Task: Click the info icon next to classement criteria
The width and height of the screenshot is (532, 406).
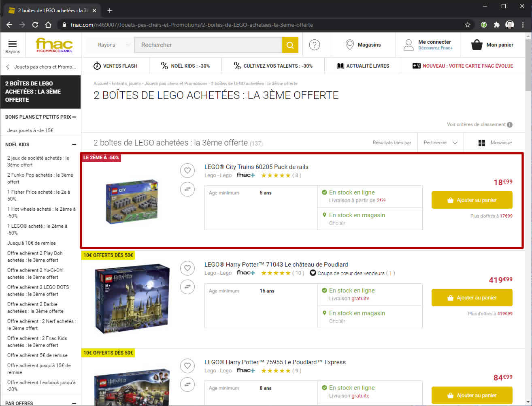Action: click(x=510, y=125)
